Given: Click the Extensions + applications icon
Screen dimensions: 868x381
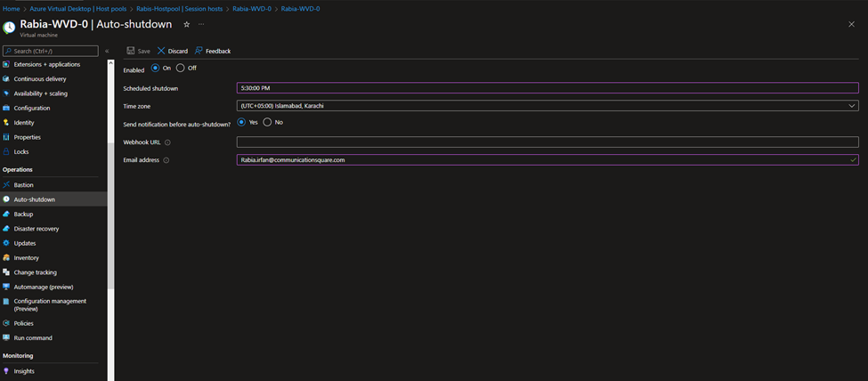Looking at the screenshot, I should pyautogui.click(x=6, y=64).
